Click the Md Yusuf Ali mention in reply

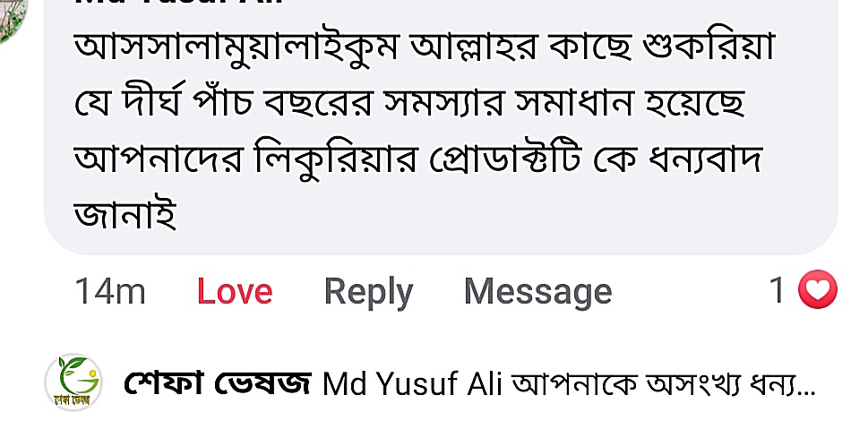point(413,385)
